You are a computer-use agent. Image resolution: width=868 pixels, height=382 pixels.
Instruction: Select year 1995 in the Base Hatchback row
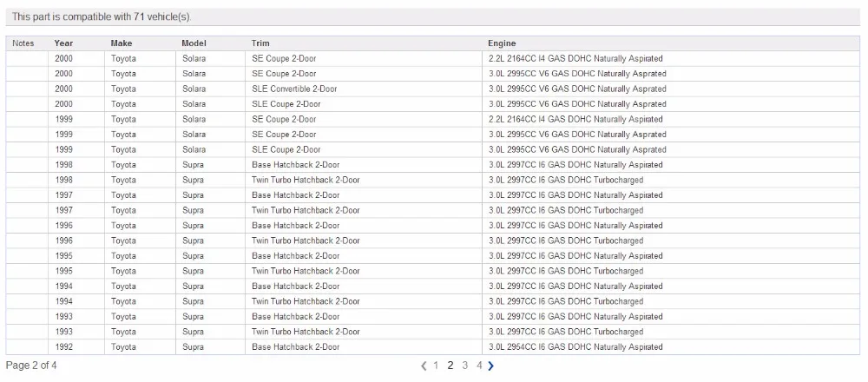click(x=76, y=256)
